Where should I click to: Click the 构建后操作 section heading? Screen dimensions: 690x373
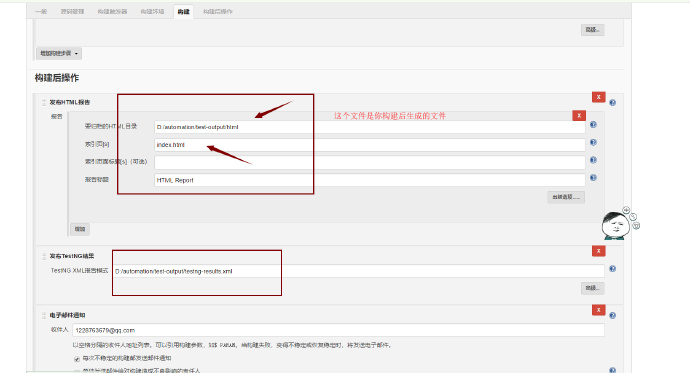pos(57,78)
